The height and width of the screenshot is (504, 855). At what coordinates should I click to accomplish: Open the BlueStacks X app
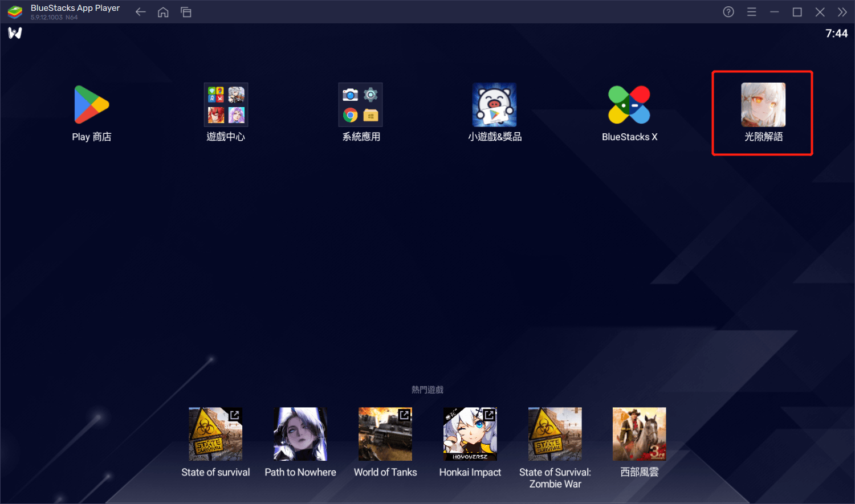pyautogui.click(x=629, y=105)
